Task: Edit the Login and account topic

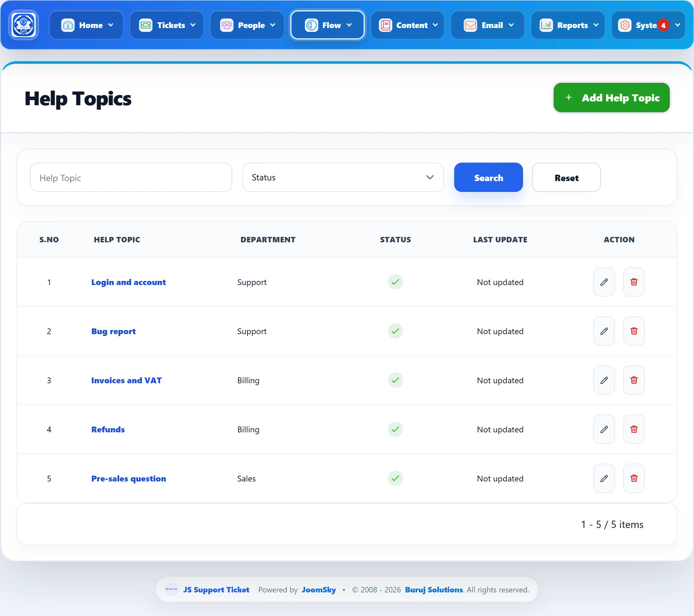Action: [x=604, y=282]
